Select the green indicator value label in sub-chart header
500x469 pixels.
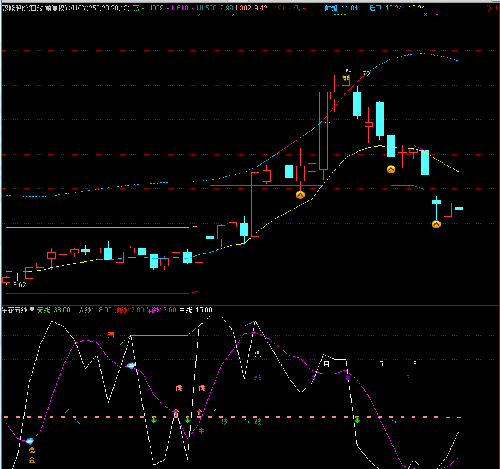tap(53, 310)
